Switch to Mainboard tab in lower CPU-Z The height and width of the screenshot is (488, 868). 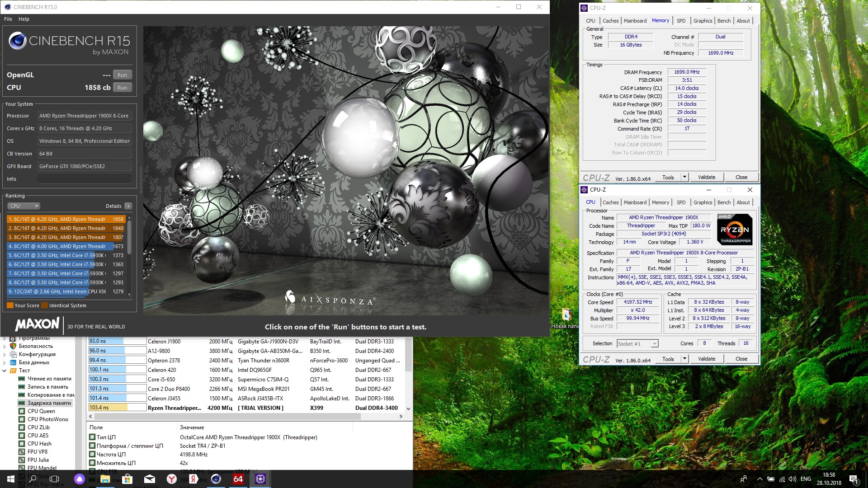click(x=635, y=202)
